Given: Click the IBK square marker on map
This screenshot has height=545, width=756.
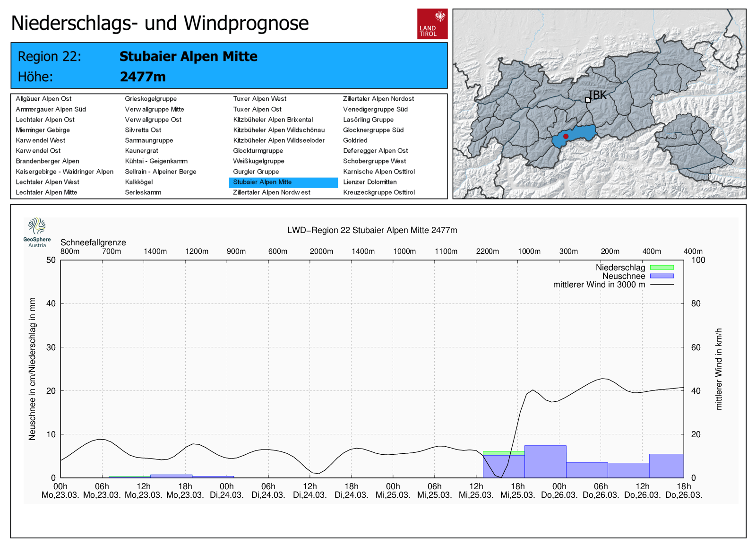Looking at the screenshot, I should [588, 100].
